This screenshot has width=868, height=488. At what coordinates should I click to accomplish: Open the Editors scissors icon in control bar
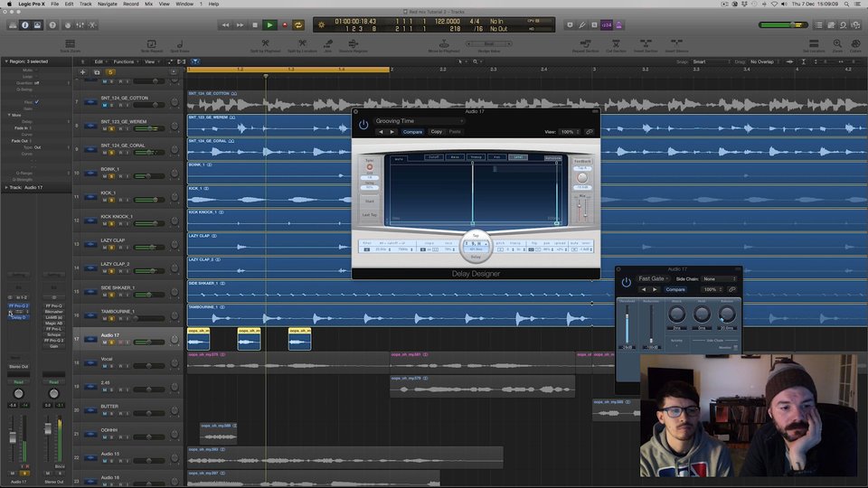92,25
